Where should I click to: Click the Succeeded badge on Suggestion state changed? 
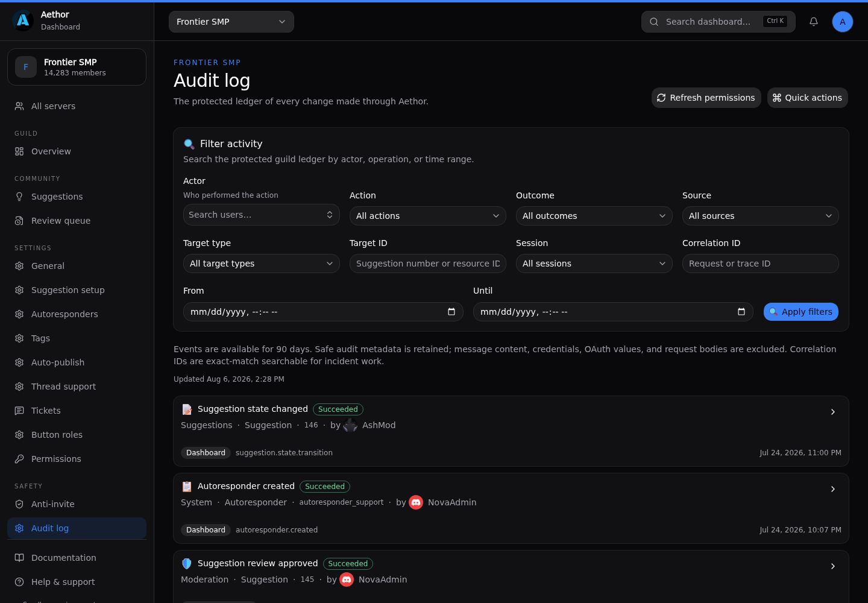click(338, 409)
